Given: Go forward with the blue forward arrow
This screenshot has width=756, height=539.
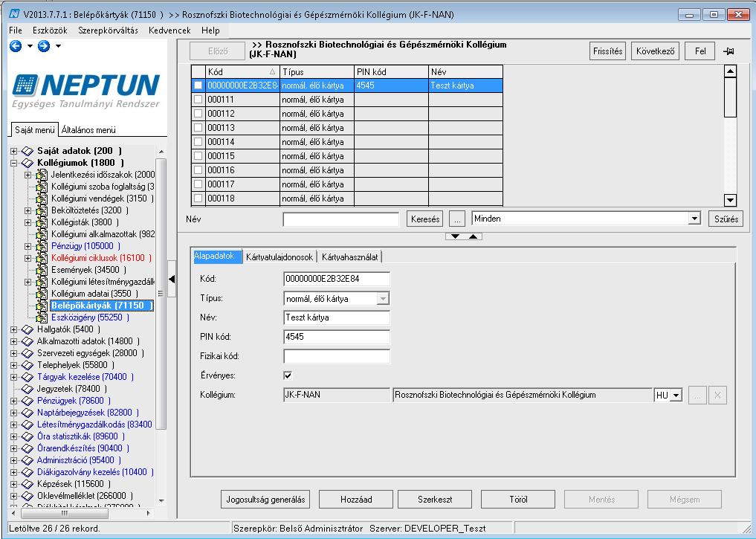Looking at the screenshot, I should (44, 46).
